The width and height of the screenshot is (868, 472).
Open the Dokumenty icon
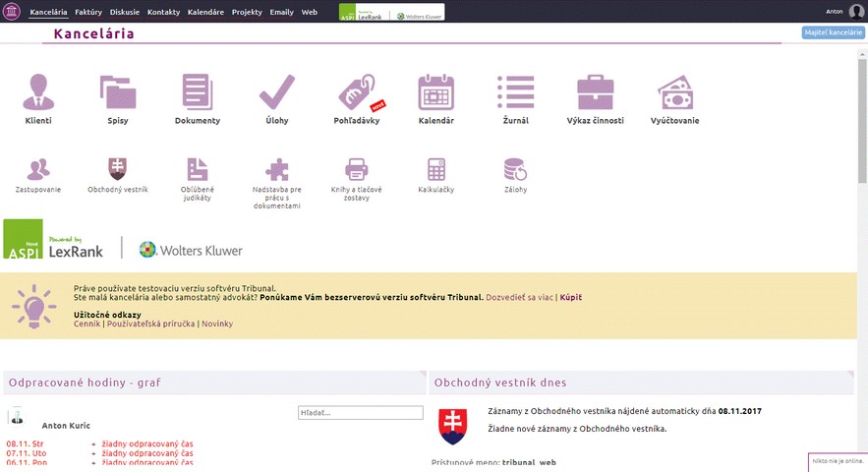pyautogui.click(x=198, y=92)
